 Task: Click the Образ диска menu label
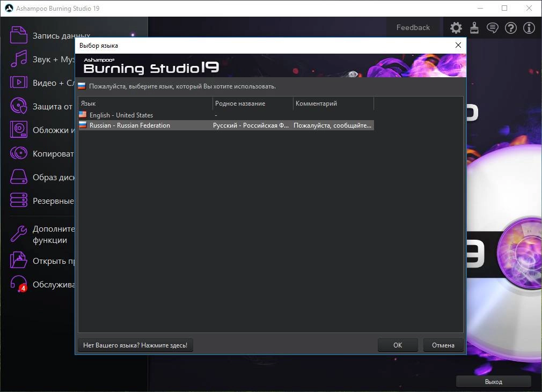54,177
